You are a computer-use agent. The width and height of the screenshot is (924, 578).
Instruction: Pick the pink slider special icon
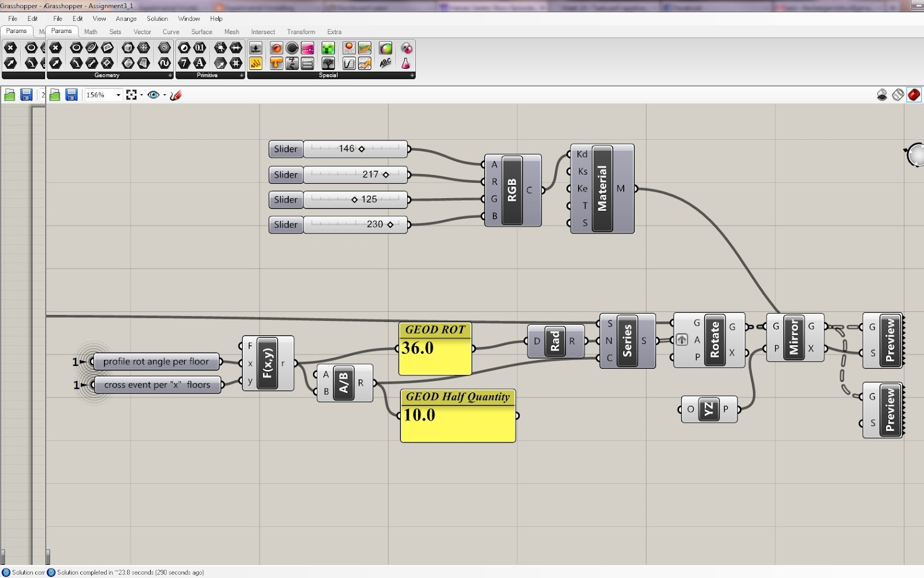click(x=308, y=48)
